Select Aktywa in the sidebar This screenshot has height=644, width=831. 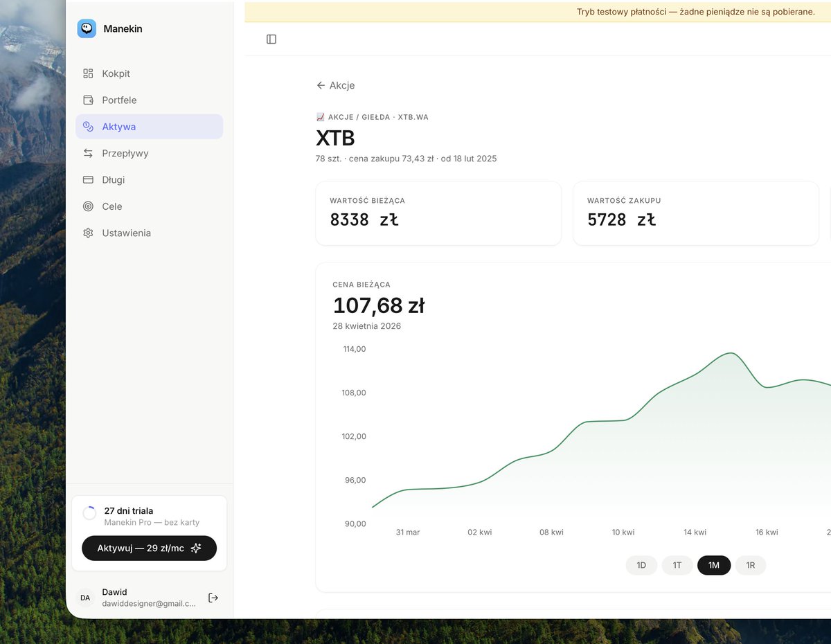(149, 127)
